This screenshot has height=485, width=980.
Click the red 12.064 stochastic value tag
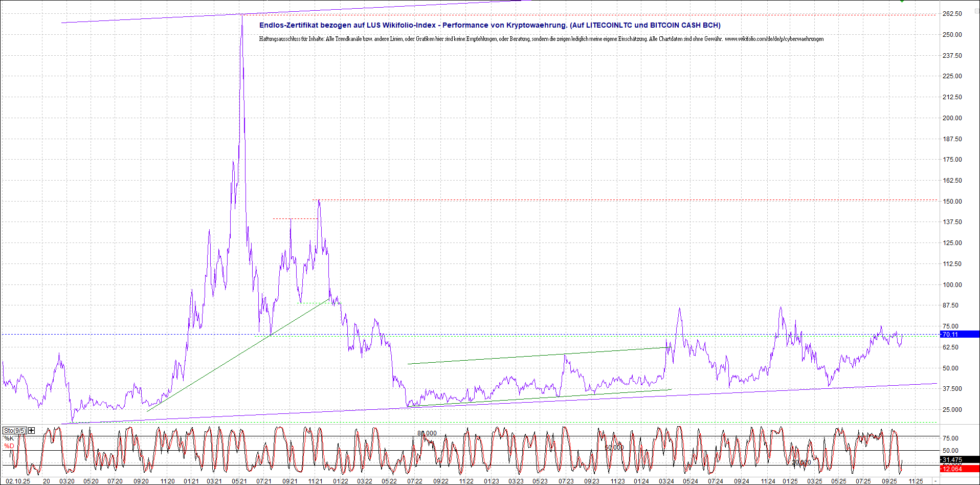click(x=959, y=469)
